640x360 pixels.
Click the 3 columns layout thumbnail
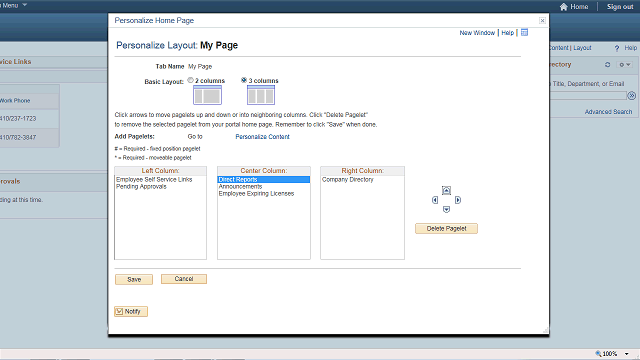click(261, 95)
